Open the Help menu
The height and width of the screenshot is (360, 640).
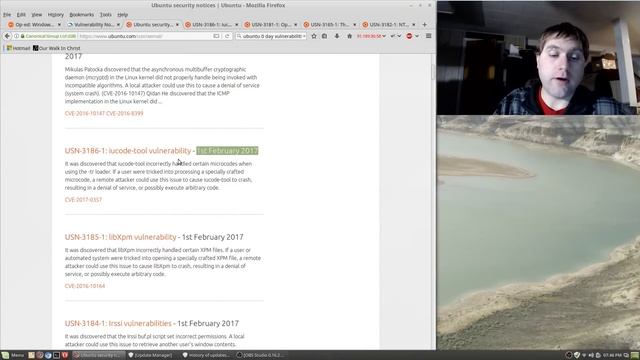[x=122, y=14]
